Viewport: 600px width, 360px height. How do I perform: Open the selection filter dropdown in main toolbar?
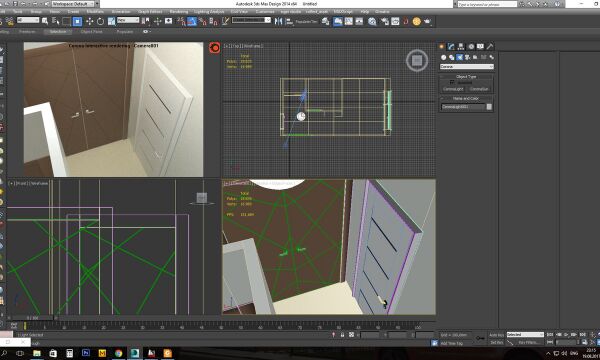[28, 20]
